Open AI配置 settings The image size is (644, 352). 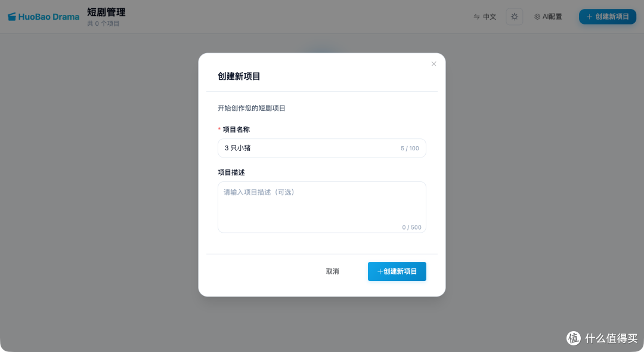pos(548,17)
